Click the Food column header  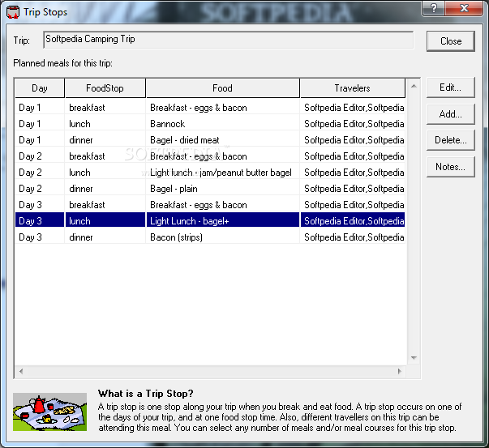pyautogui.click(x=223, y=88)
